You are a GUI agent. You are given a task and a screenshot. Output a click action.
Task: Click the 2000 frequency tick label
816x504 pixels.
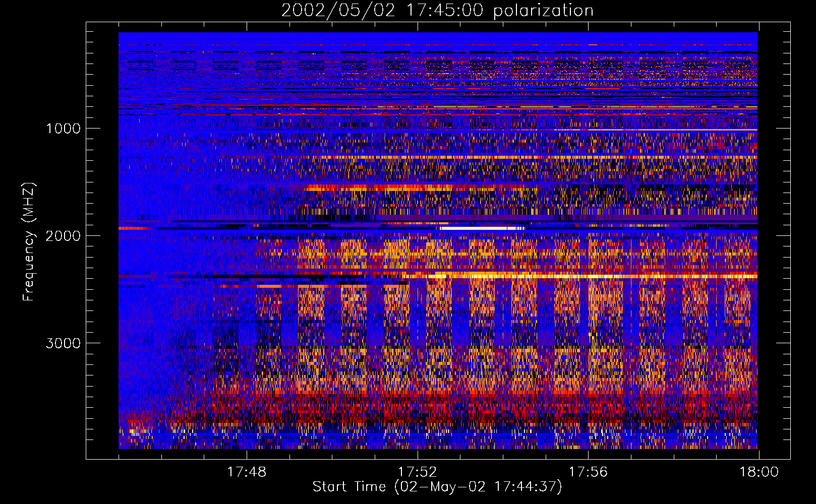click(x=63, y=236)
